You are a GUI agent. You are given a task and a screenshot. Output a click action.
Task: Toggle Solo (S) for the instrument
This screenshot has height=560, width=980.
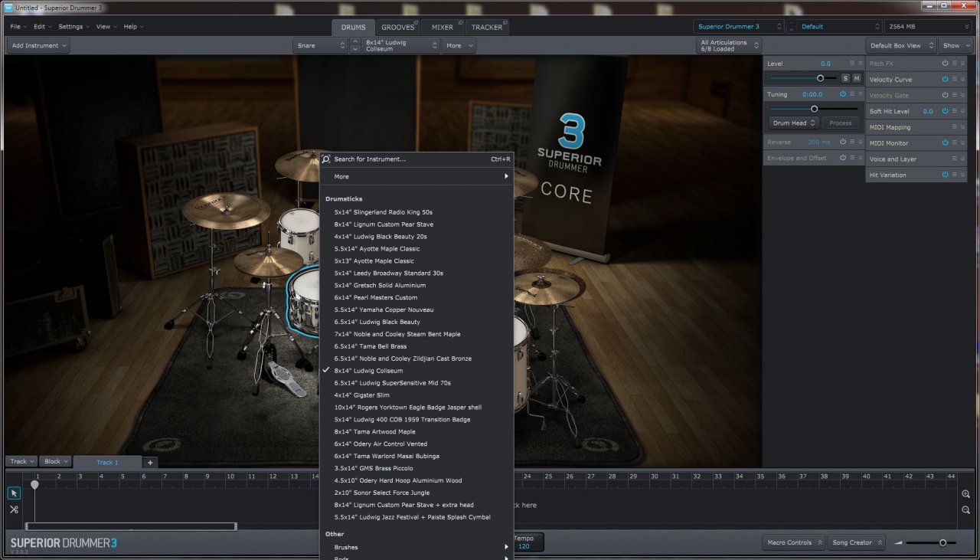[x=845, y=78]
